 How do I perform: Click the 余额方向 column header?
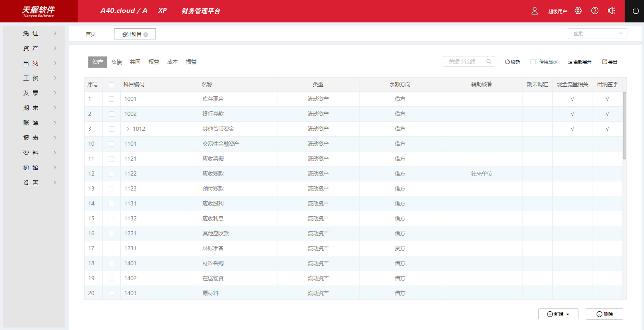pos(400,84)
